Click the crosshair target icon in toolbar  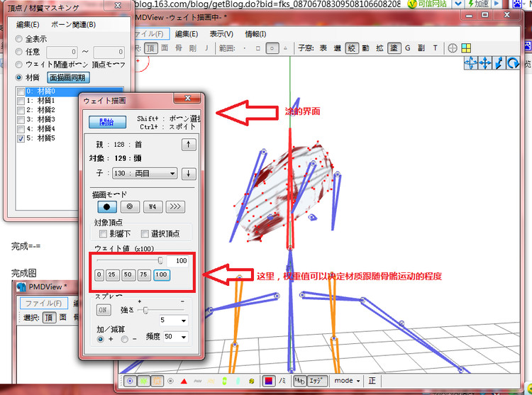453,48
